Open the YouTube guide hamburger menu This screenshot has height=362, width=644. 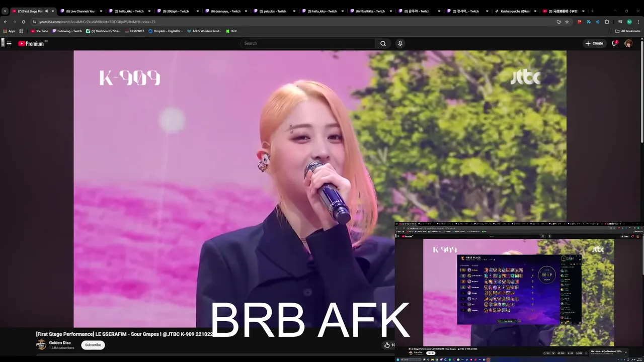9,44
